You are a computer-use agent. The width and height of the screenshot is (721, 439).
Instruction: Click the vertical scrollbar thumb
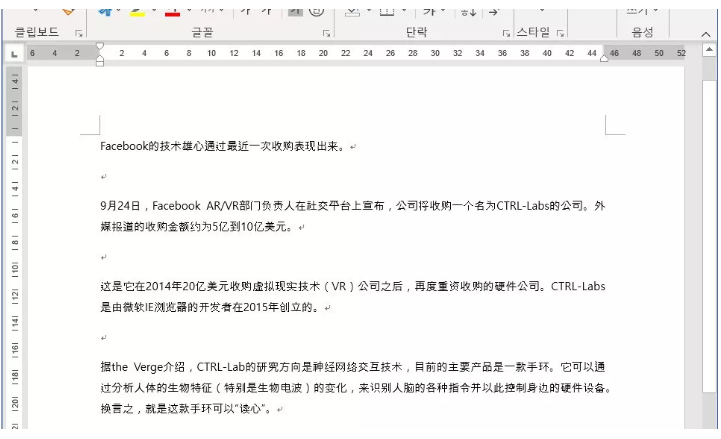[x=709, y=235]
